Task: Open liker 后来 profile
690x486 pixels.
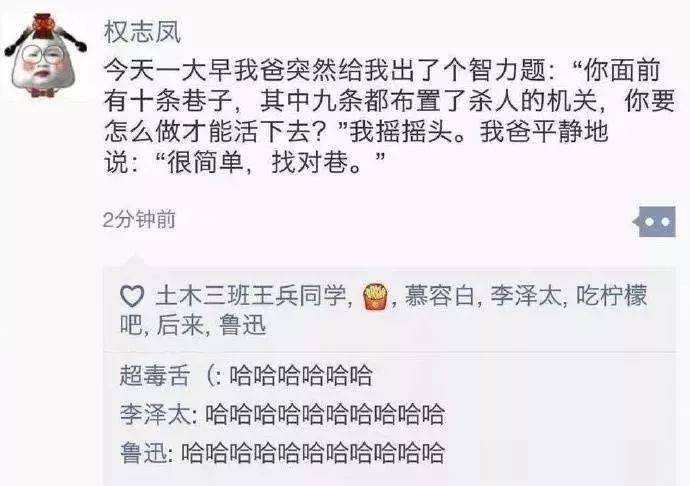Action: 180,325
